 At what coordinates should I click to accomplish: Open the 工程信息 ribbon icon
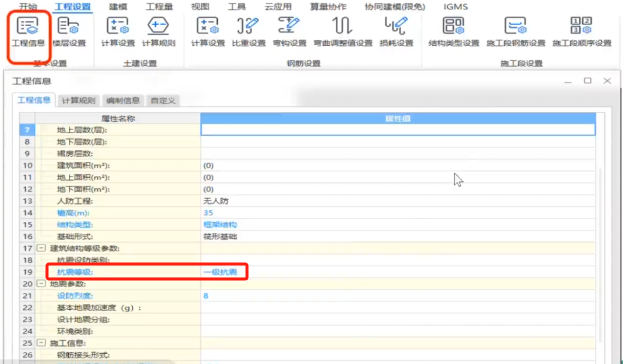click(x=28, y=32)
